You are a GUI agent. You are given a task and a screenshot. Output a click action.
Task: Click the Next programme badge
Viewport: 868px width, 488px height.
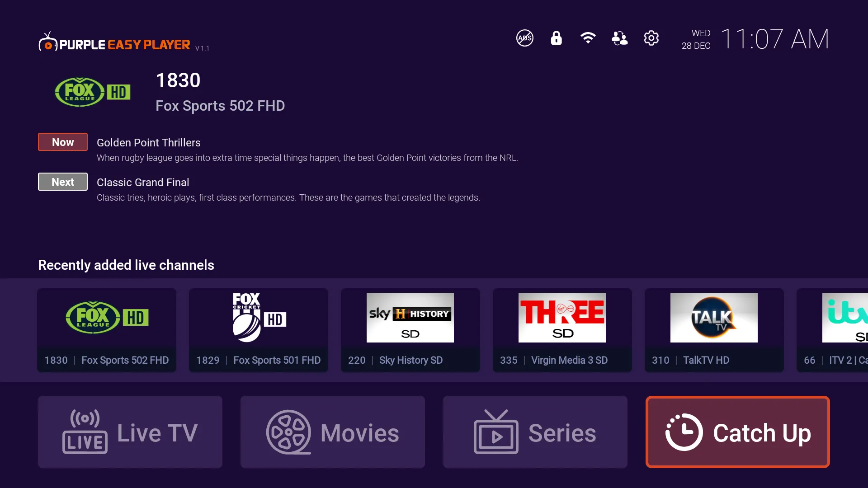click(63, 182)
